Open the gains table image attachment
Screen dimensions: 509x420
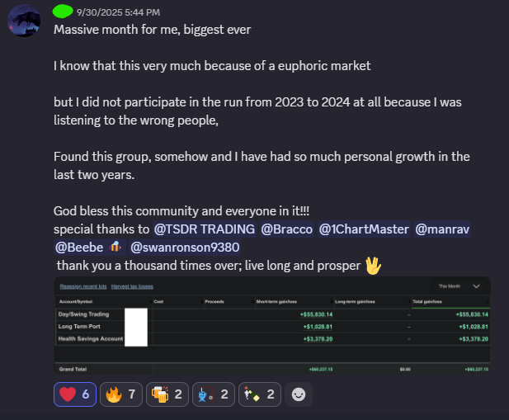272,326
